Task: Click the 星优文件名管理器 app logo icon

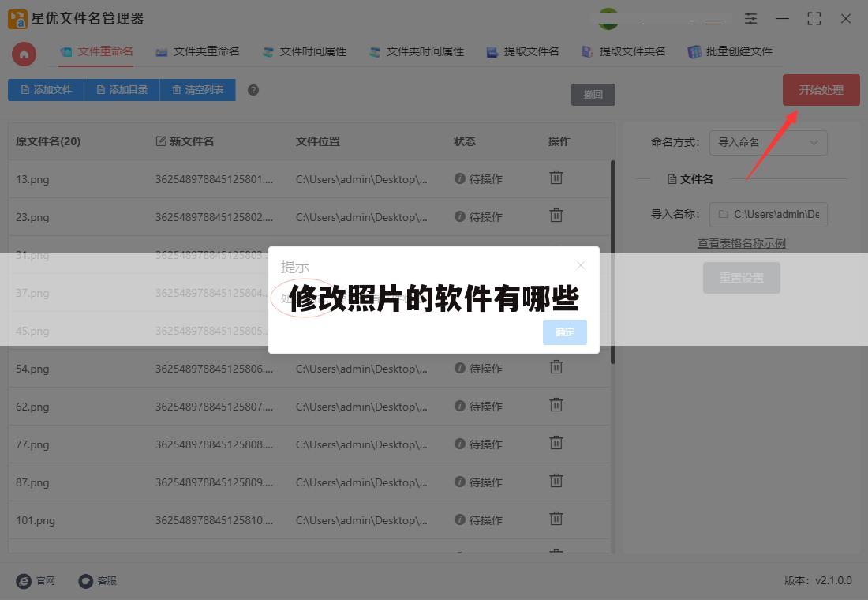Action: [17, 19]
